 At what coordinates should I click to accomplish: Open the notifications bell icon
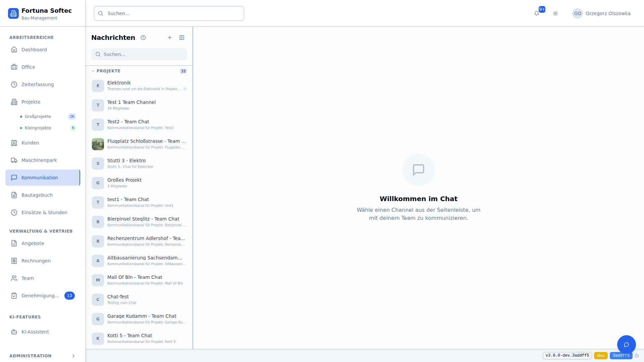(x=537, y=13)
